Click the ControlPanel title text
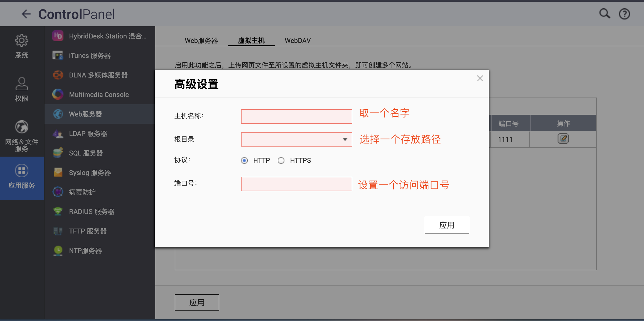This screenshot has height=321, width=644. (x=76, y=14)
